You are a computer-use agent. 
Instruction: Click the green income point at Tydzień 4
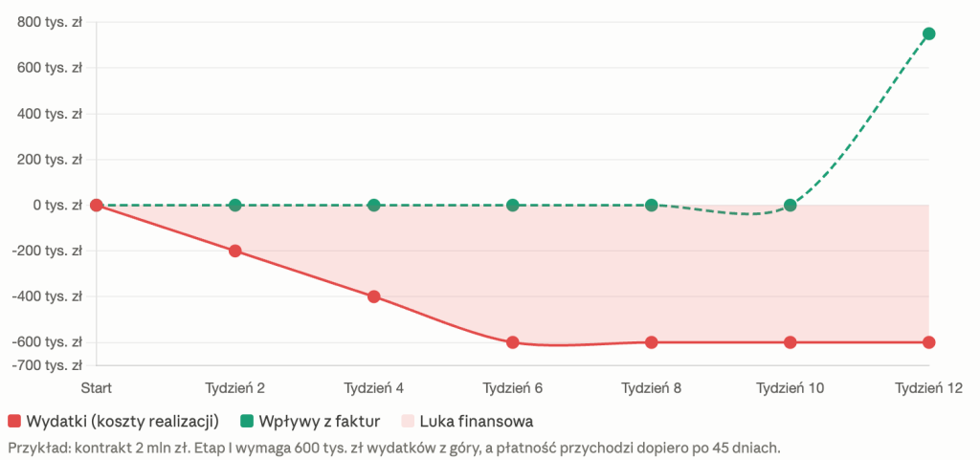[374, 206]
